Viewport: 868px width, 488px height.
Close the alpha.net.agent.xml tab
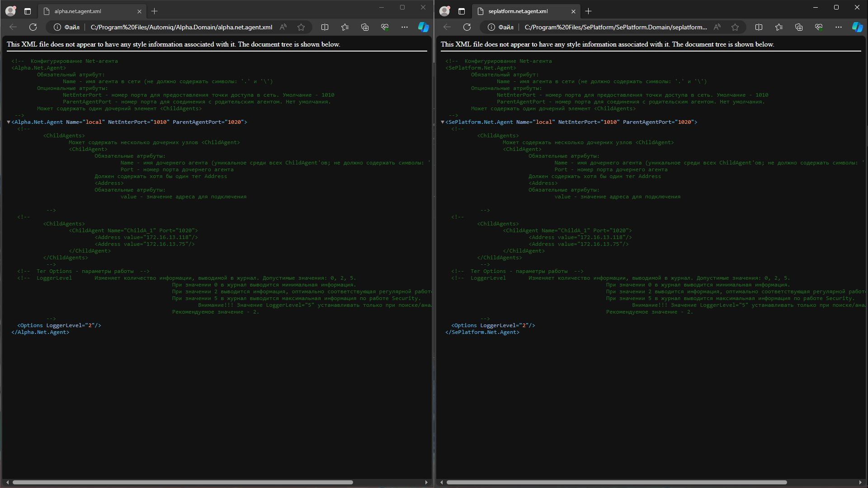[x=139, y=11]
